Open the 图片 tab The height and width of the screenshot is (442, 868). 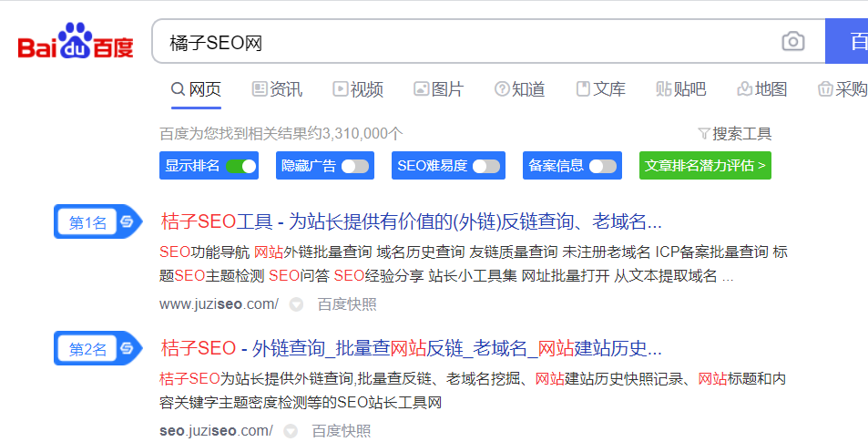[438, 89]
